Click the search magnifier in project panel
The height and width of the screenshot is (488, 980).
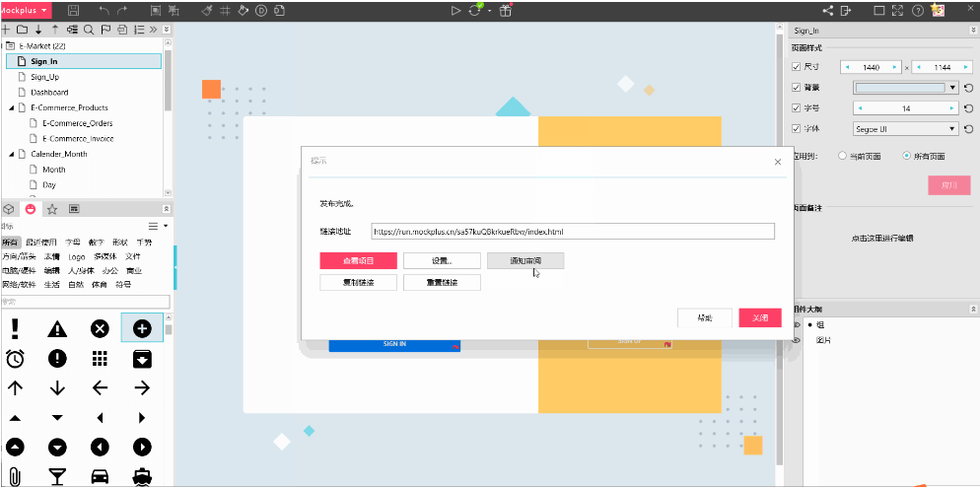(90, 30)
